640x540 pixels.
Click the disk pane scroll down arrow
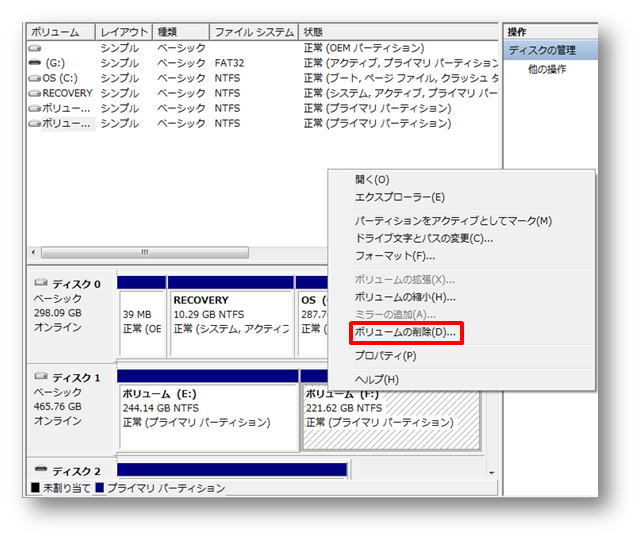click(x=492, y=473)
